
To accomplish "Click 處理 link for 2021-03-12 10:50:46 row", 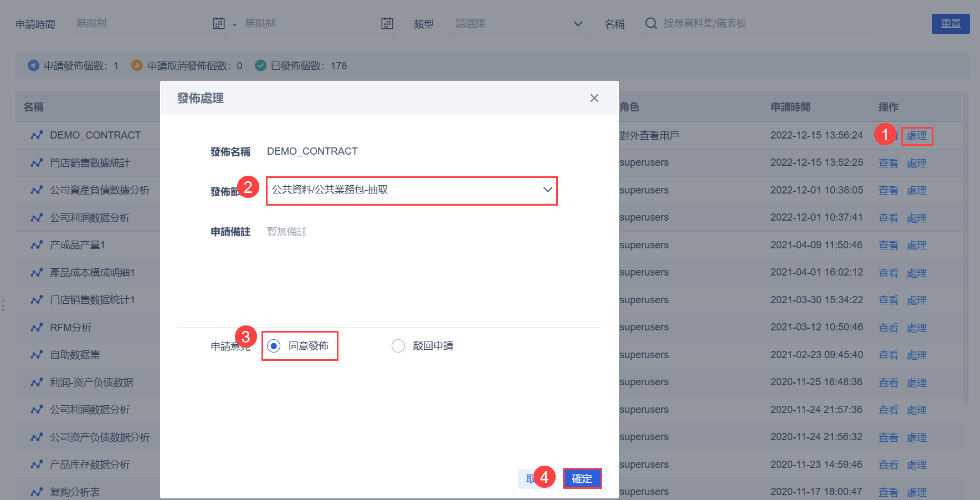I will point(917,328).
